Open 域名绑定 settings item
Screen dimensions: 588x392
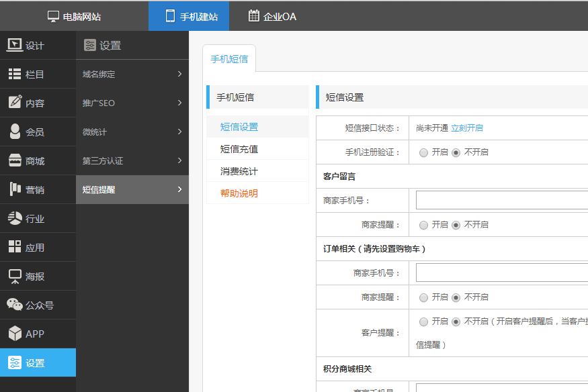(x=132, y=74)
